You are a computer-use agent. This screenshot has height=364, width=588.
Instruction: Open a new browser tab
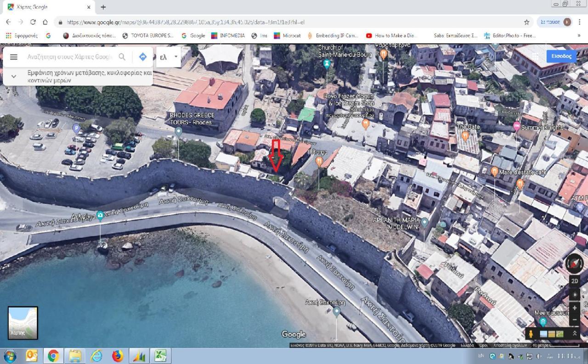point(103,7)
